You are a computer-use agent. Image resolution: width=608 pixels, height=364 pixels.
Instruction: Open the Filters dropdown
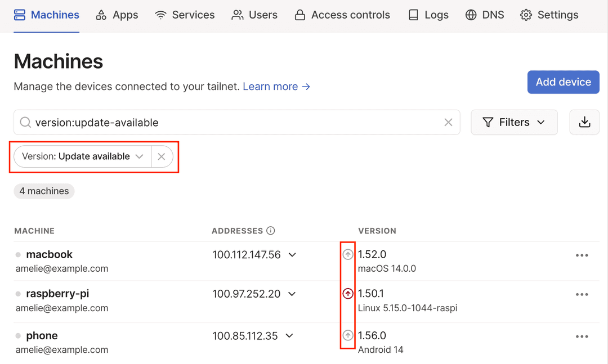[x=514, y=122]
